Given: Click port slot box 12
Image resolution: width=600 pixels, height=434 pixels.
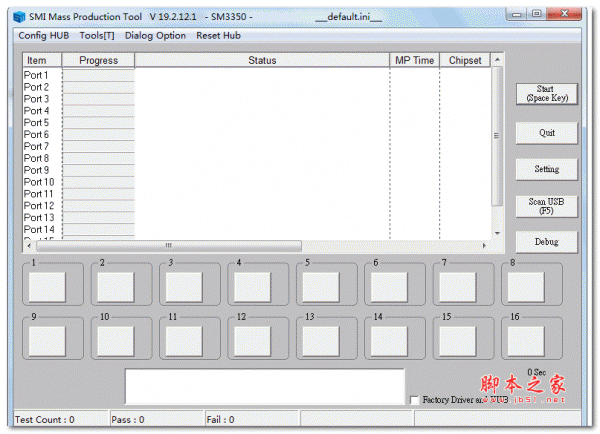Looking at the screenshot, I should [253, 341].
